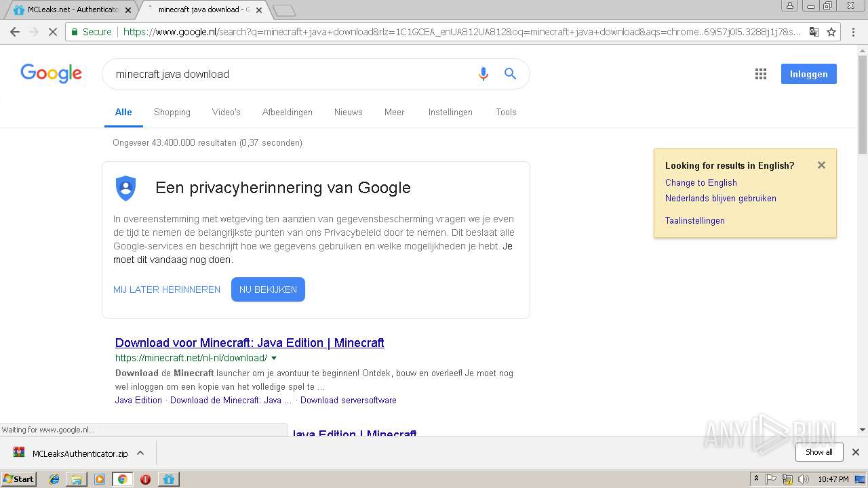Click the taskbar clock 10:47 PM

[x=833, y=479]
